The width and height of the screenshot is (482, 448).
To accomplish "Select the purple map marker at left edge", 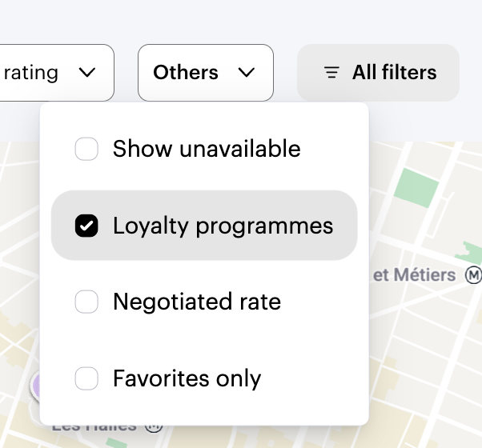I will click(x=34, y=386).
